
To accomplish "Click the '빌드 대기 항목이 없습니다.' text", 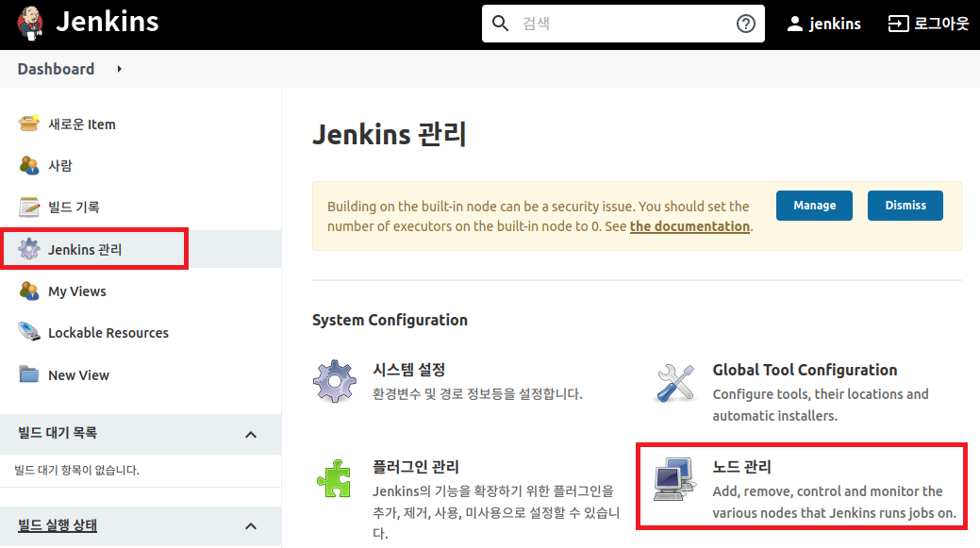I will tap(77, 470).
